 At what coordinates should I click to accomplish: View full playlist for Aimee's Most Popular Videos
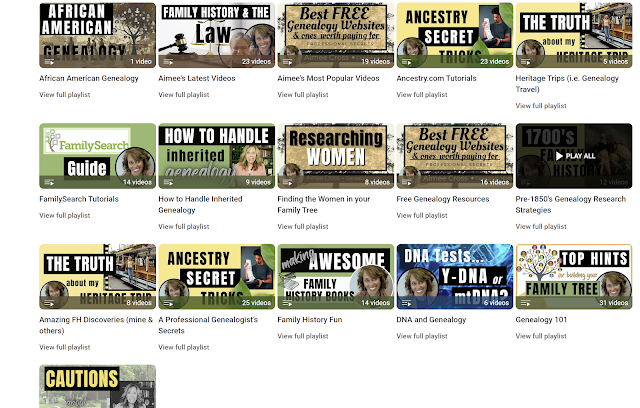tap(303, 95)
